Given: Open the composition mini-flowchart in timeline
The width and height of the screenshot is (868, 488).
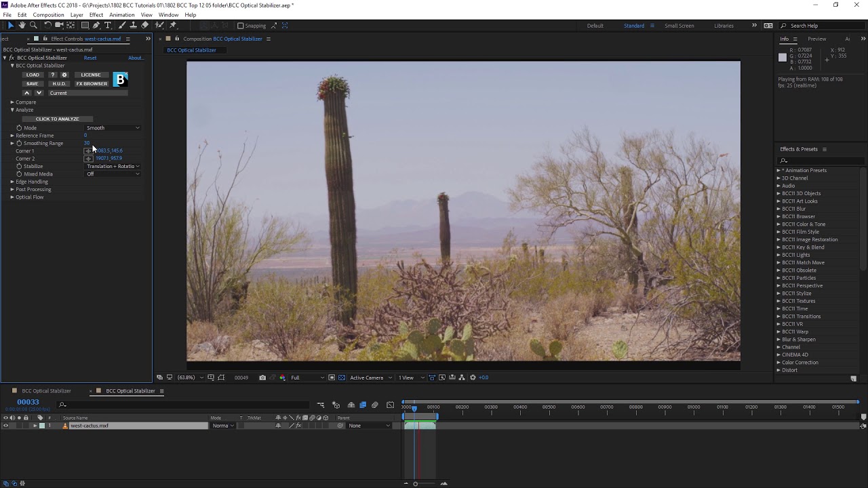Looking at the screenshot, I should pyautogui.click(x=321, y=405).
